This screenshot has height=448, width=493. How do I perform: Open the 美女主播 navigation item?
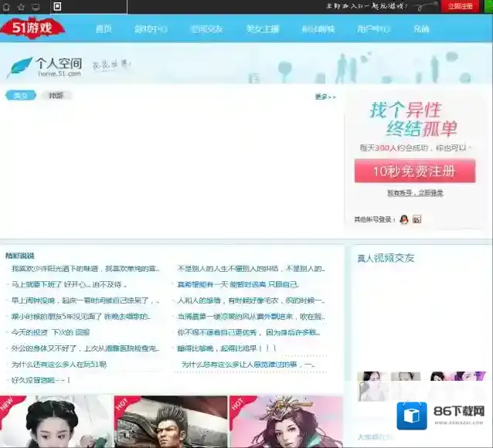[263, 29]
